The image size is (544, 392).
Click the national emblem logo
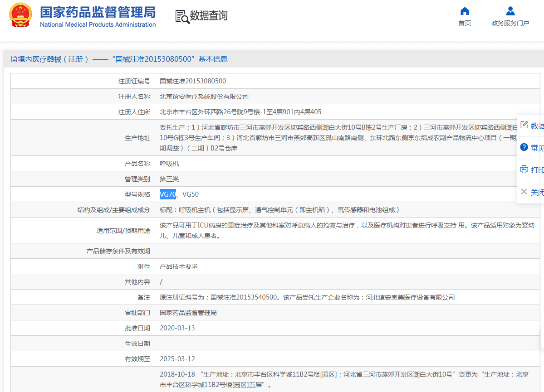coord(20,15)
